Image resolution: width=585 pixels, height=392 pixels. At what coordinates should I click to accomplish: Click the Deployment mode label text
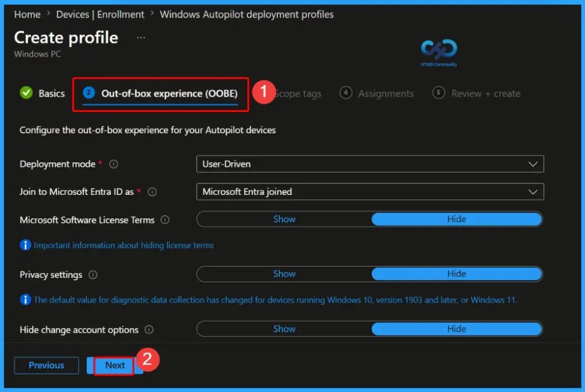58,164
